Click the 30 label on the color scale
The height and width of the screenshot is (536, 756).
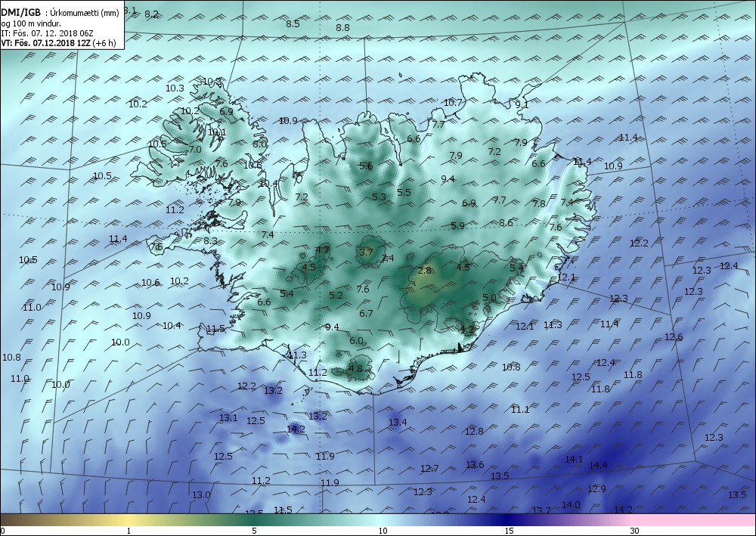coord(634,531)
